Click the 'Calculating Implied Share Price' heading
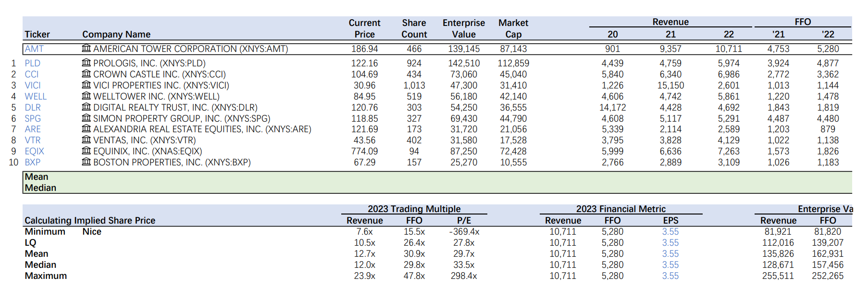The image size is (868, 290). (x=90, y=221)
